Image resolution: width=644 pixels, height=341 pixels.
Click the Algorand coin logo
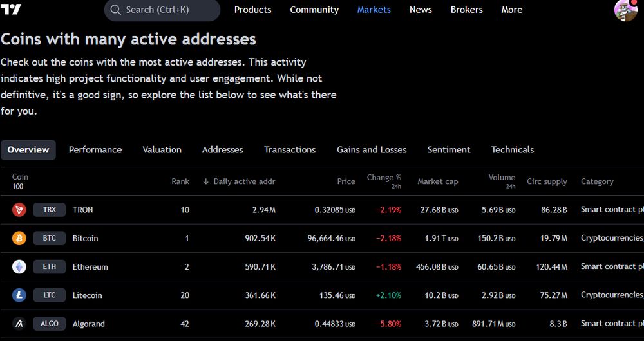pyautogui.click(x=19, y=324)
